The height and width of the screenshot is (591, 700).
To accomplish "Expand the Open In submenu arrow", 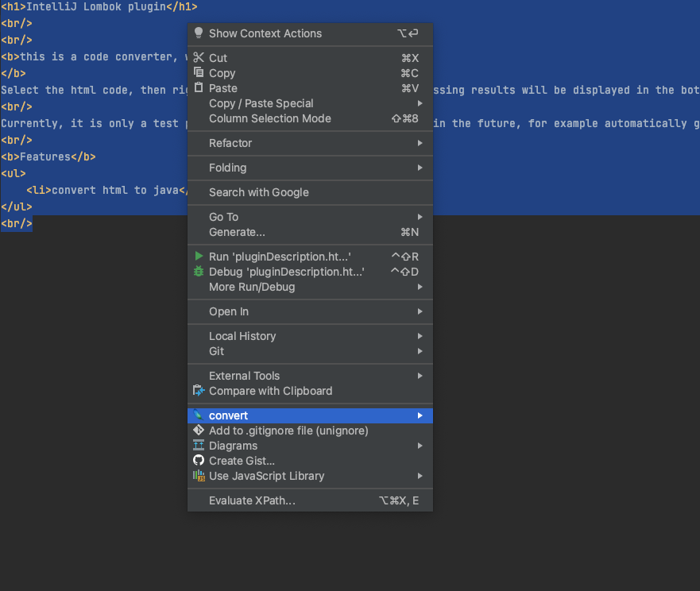I will 420,311.
